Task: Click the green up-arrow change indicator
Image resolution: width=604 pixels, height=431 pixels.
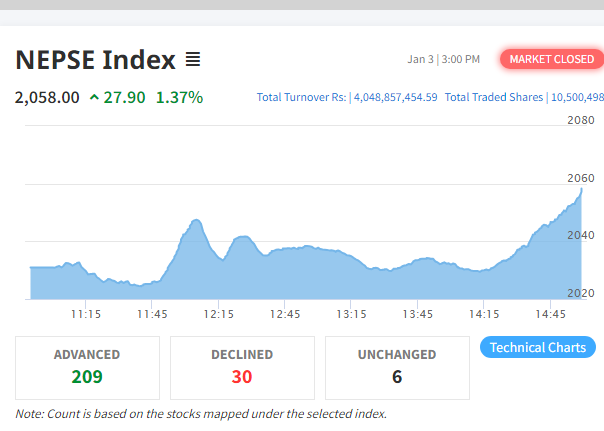Action: click(94, 97)
